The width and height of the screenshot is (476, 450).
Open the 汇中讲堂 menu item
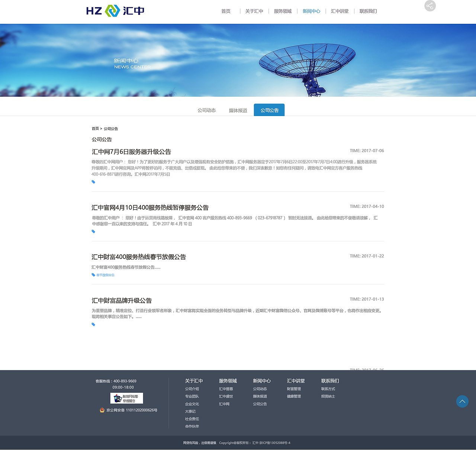click(340, 11)
